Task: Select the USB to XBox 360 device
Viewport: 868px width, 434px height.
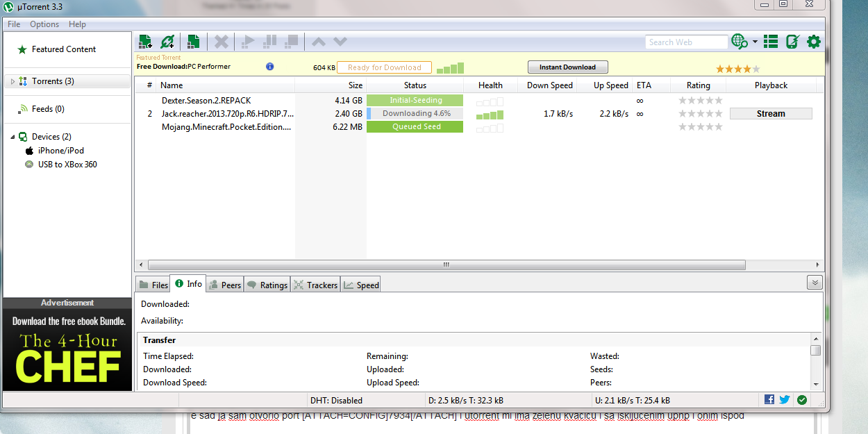Action: coord(67,165)
